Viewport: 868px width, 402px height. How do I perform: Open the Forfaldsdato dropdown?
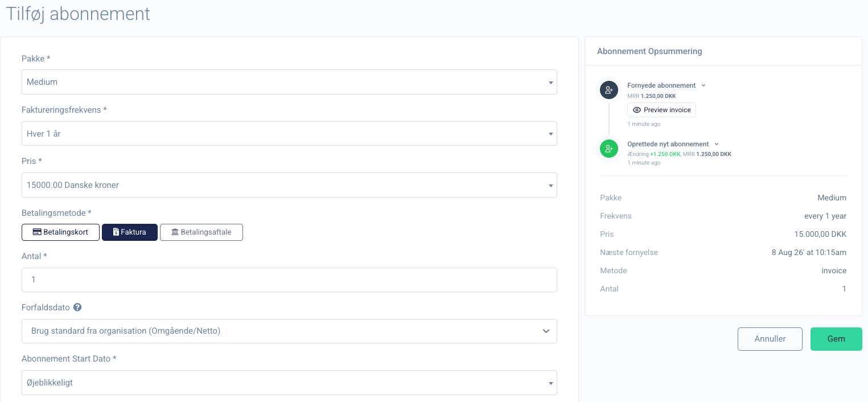coord(289,331)
